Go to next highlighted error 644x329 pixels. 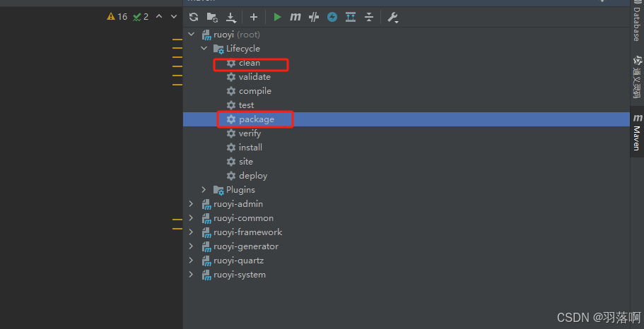tap(174, 17)
